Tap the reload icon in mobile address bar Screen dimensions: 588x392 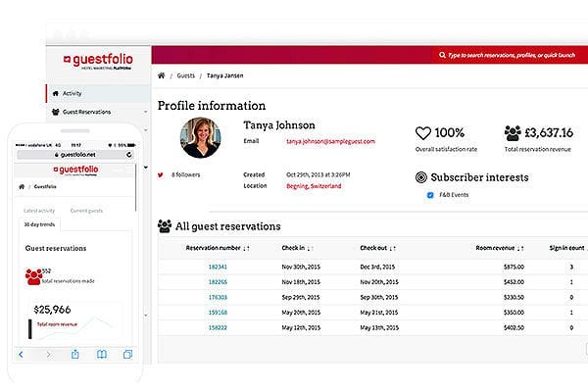(x=128, y=156)
